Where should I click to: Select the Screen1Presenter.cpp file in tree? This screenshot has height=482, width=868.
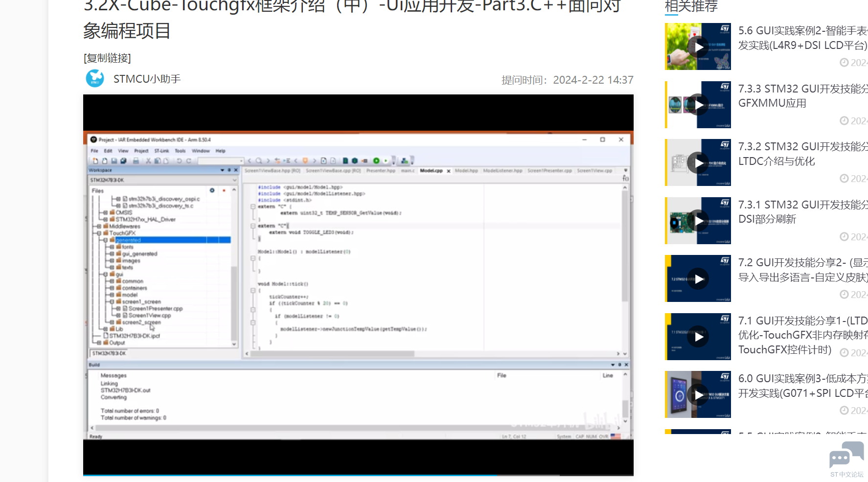tap(156, 309)
